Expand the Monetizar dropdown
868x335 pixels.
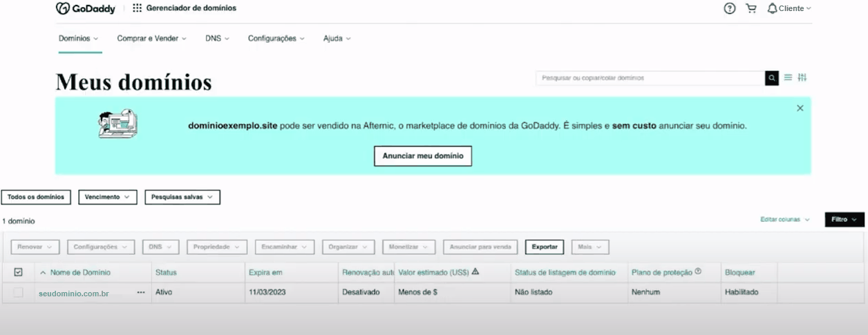[x=409, y=247]
